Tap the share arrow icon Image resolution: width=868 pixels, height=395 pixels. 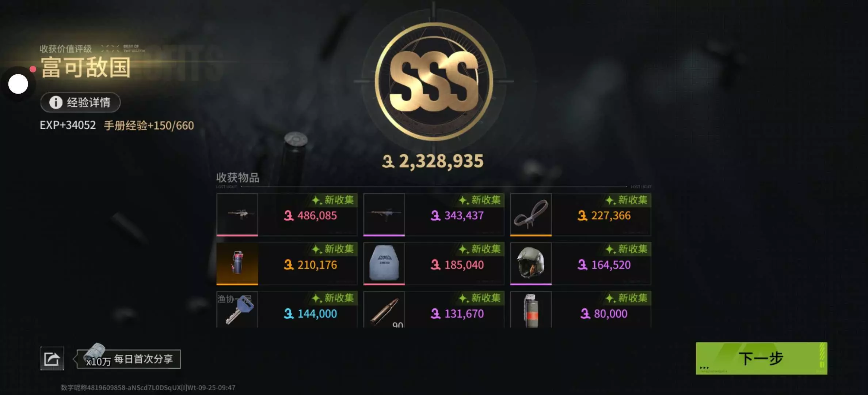click(52, 358)
